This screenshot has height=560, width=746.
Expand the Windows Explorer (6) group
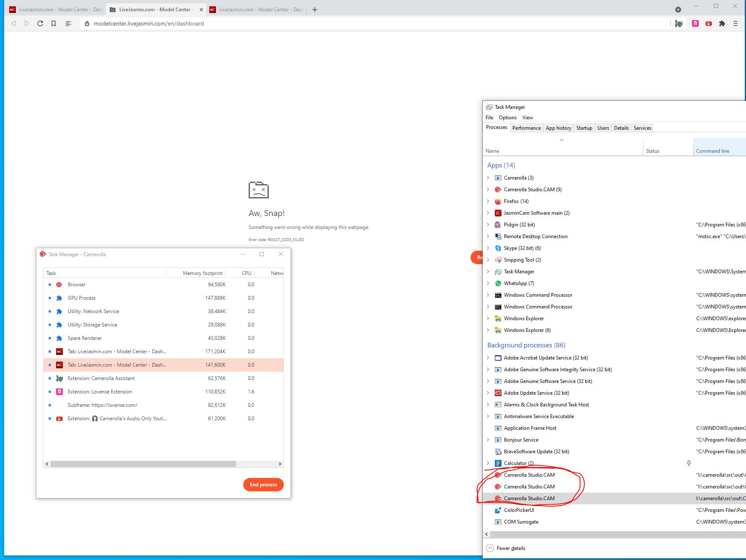click(x=488, y=330)
